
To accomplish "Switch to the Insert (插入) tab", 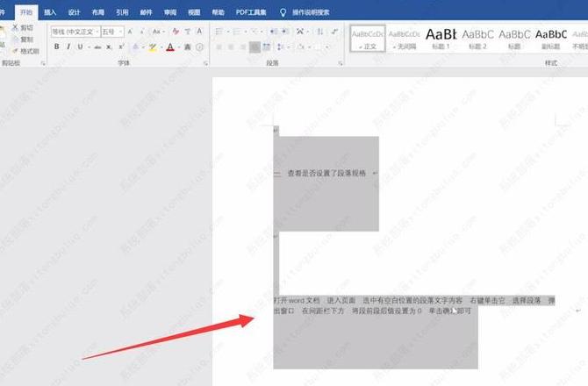I will [50, 12].
